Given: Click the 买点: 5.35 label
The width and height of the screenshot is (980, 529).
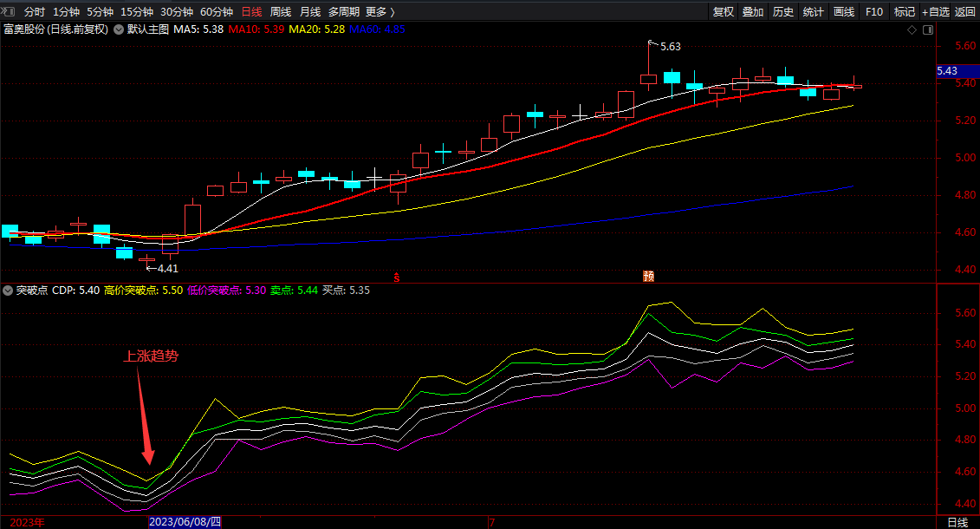Looking at the screenshot, I should tap(346, 291).
